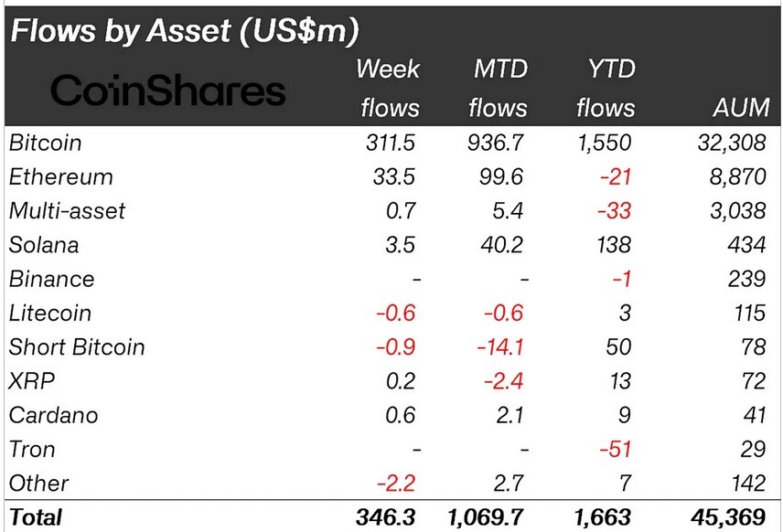Click the Solana row label
The image size is (783, 532).
click(44, 245)
